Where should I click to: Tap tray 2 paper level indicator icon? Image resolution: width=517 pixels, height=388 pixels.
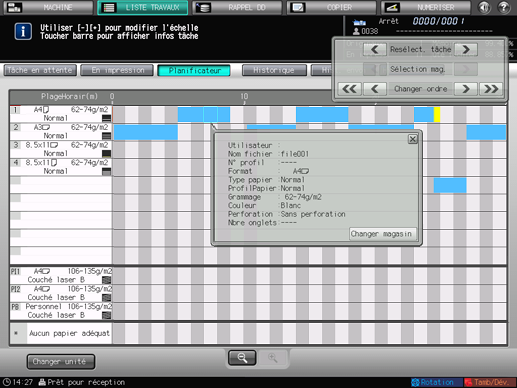106,136
